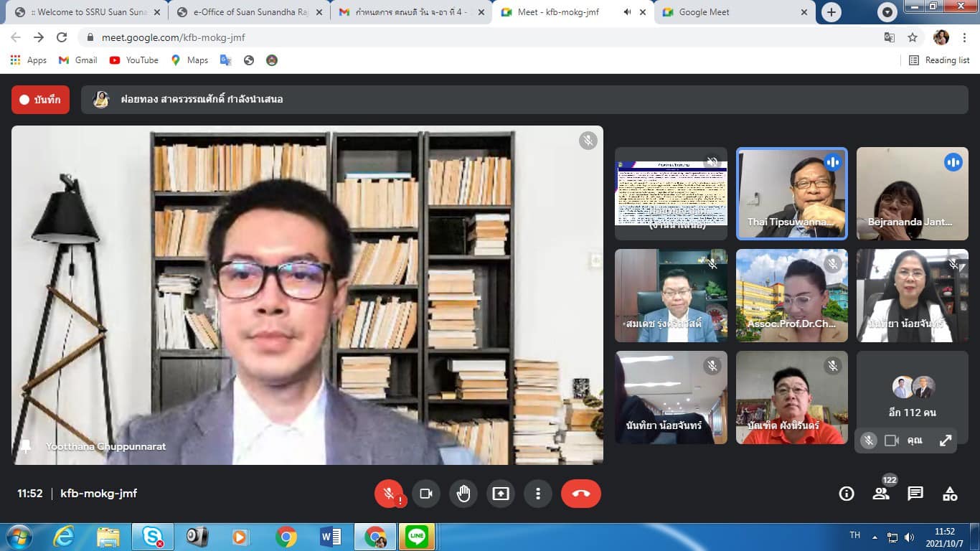
Task: Toggle the camera on or off
Action: pyautogui.click(x=426, y=494)
